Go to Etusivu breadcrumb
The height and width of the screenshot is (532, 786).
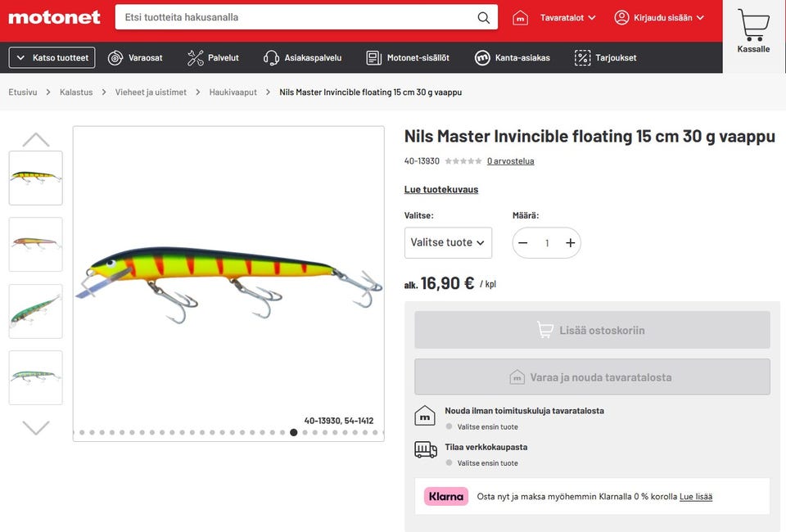point(23,92)
